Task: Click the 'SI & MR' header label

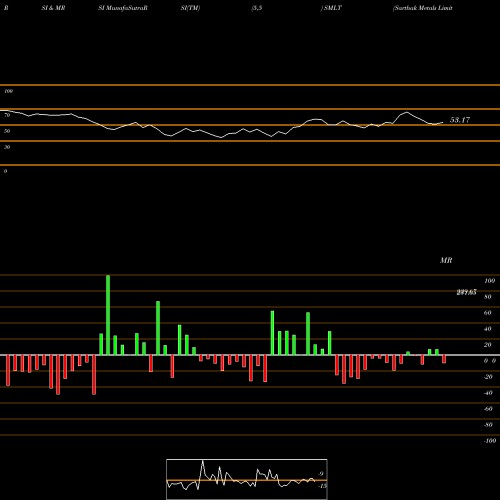Action: click(x=53, y=8)
